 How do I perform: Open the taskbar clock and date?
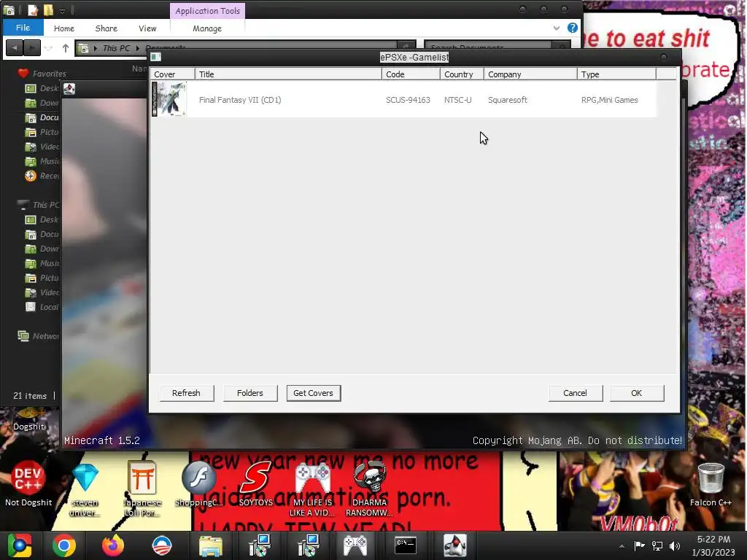tap(713, 545)
